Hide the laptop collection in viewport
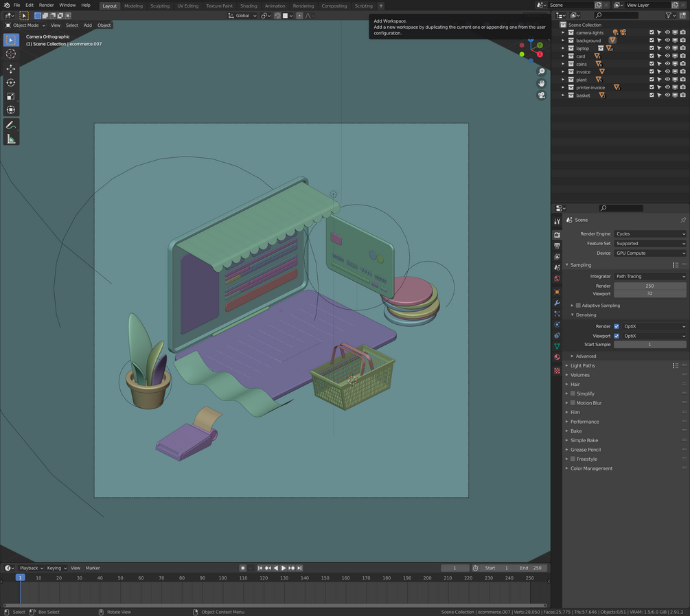 coord(667,48)
